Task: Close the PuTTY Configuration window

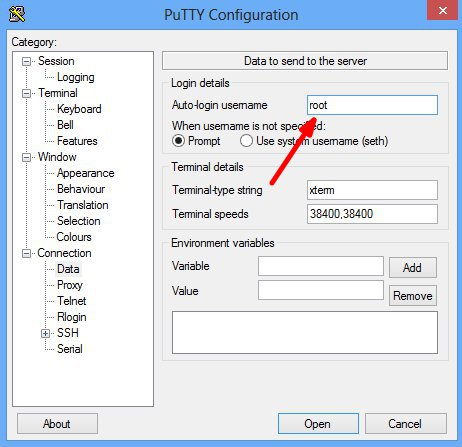Action: point(443,11)
